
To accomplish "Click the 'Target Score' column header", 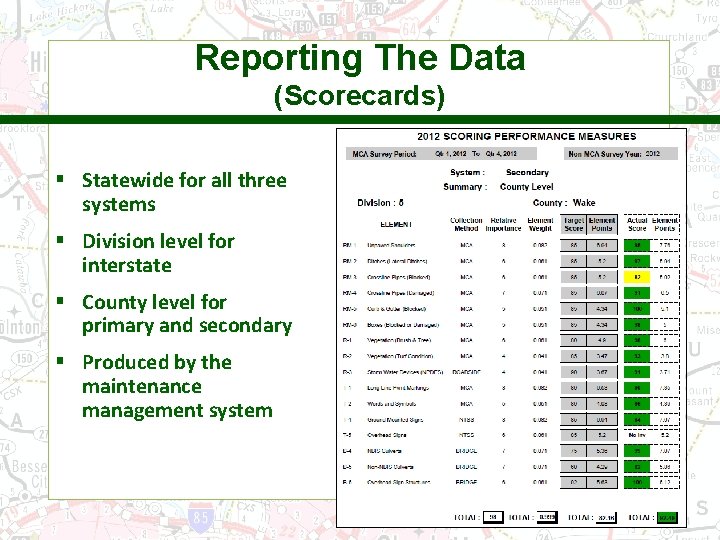I will click(x=574, y=225).
